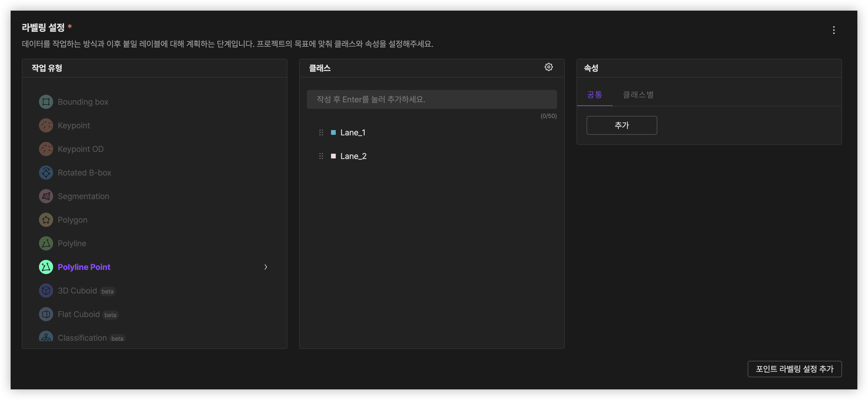Pick the Segmentation type icon

46,196
